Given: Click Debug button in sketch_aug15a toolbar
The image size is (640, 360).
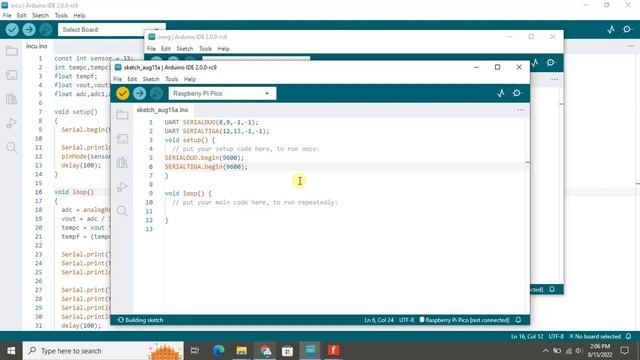Looking at the screenshot, I should pos(156,93).
